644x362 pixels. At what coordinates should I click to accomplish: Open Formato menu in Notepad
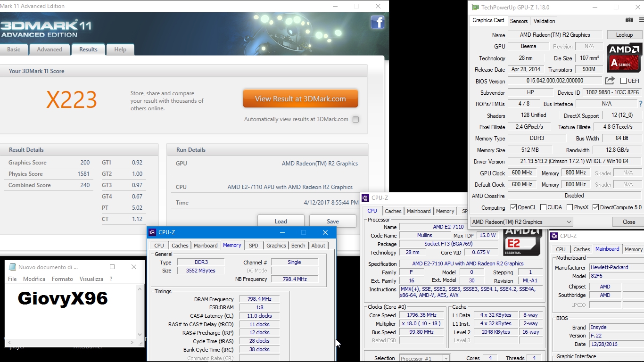62,279
